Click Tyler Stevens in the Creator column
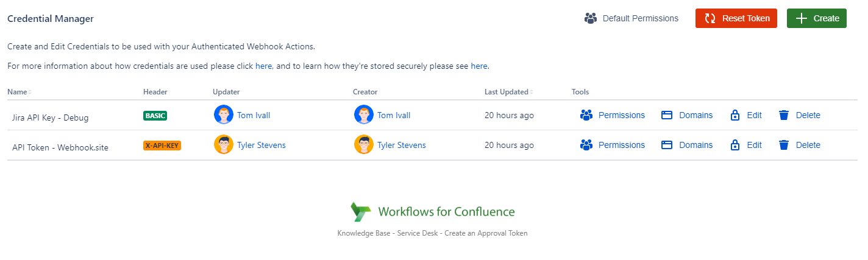The height and width of the screenshot is (260, 868). (401, 145)
